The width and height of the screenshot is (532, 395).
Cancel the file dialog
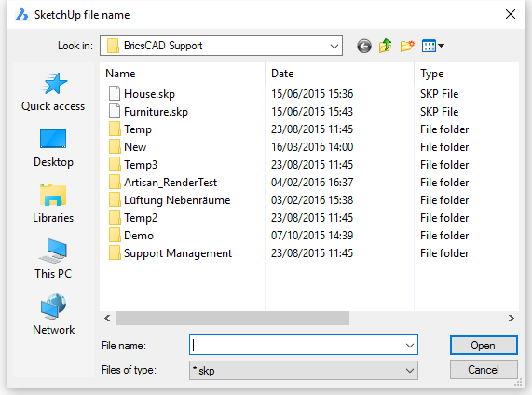coord(484,370)
